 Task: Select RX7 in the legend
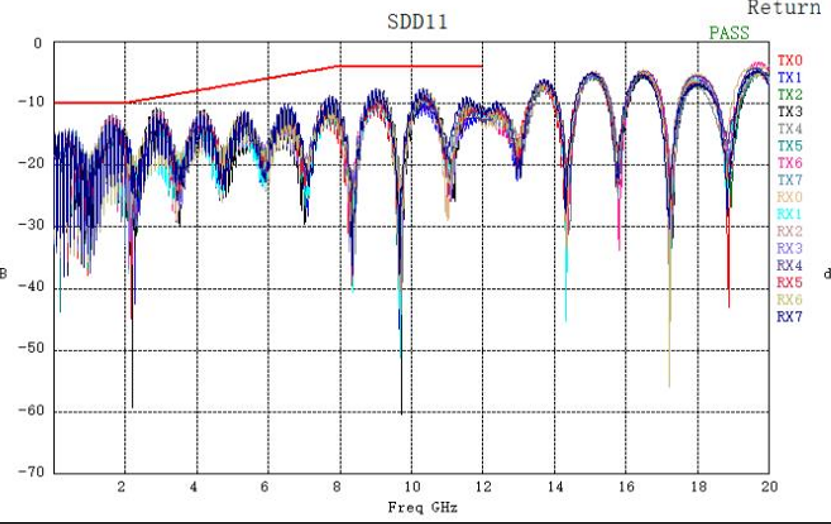pos(790,317)
